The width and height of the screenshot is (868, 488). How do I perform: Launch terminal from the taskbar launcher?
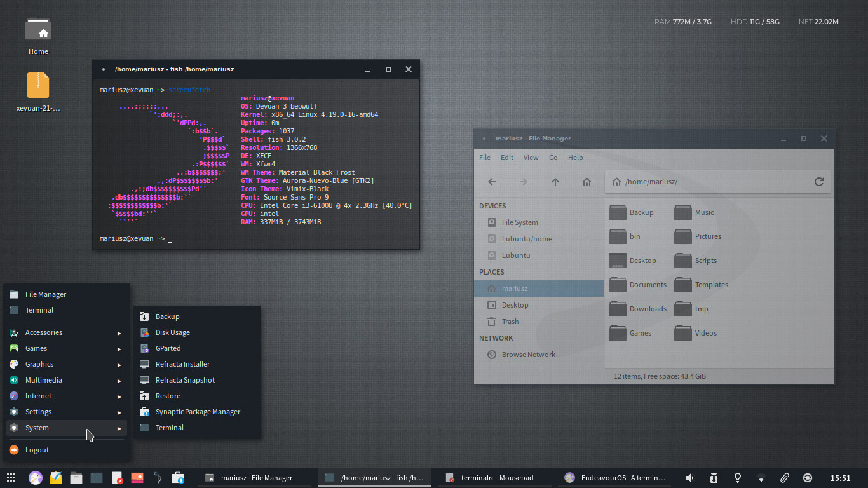97,478
